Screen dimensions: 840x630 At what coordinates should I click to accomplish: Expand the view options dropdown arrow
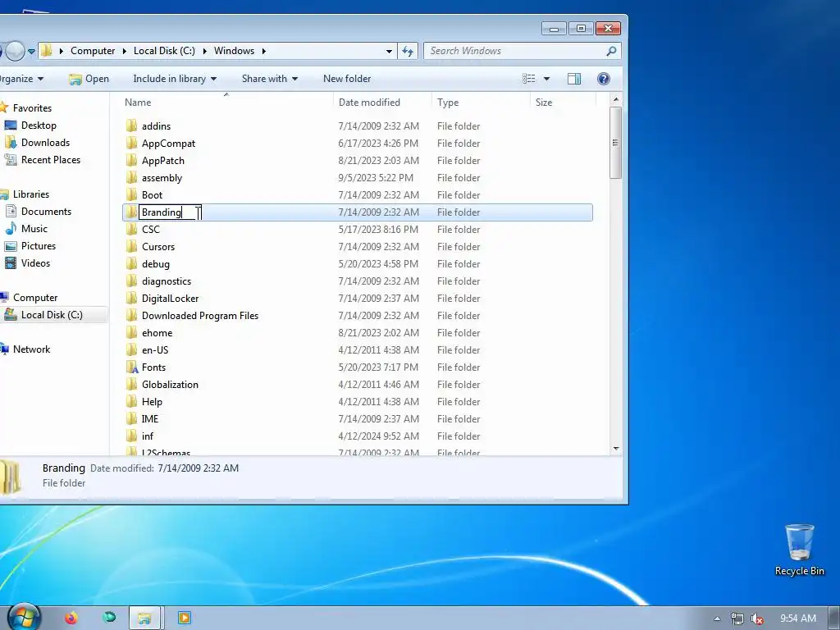click(546, 79)
